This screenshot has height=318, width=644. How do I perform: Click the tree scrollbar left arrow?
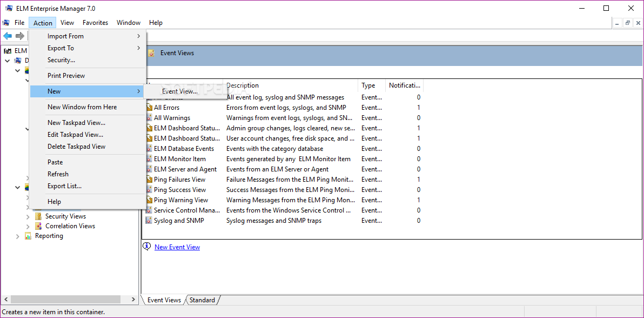point(5,300)
